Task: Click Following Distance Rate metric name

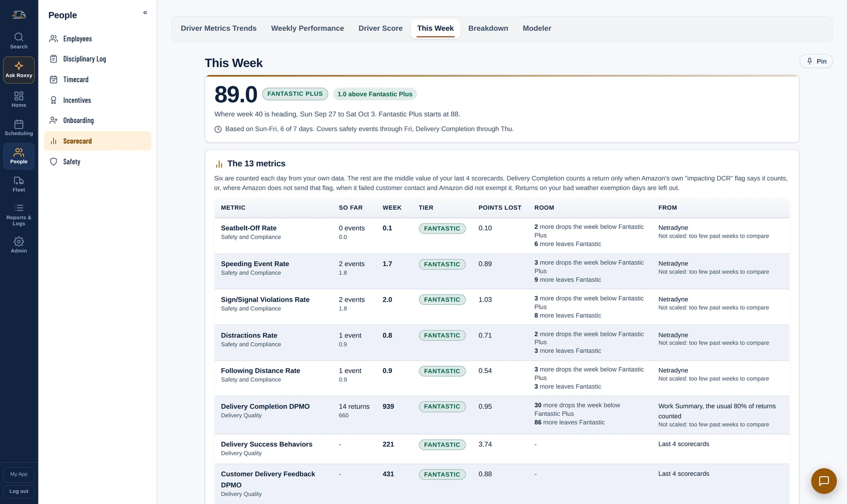Action: tap(260, 371)
